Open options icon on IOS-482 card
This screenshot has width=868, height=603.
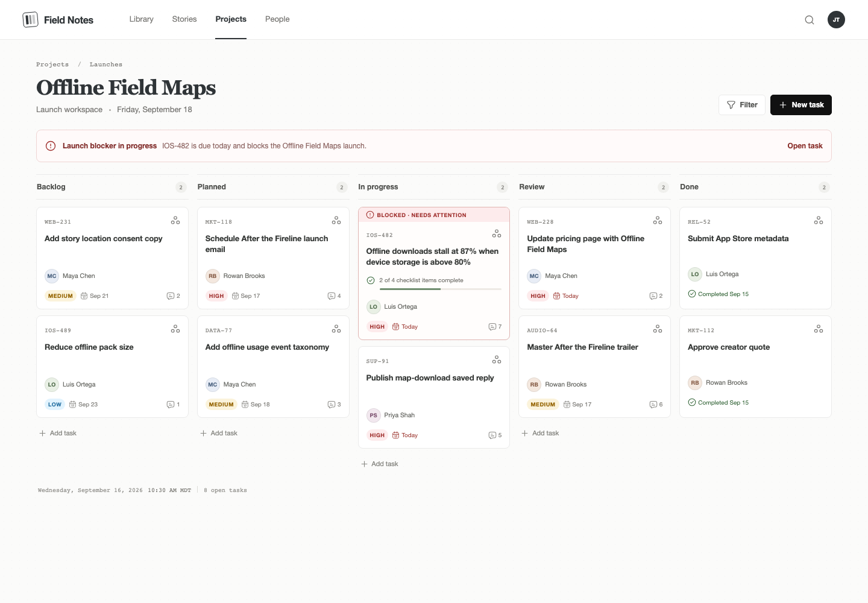click(497, 233)
